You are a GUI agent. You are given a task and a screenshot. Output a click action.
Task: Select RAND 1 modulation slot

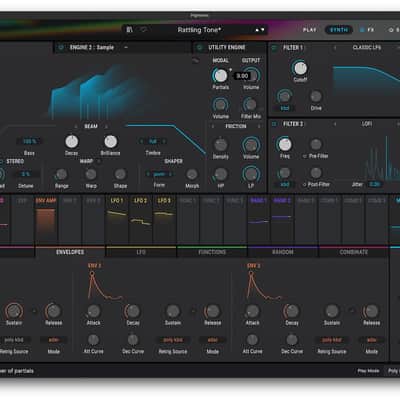click(259, 220)
